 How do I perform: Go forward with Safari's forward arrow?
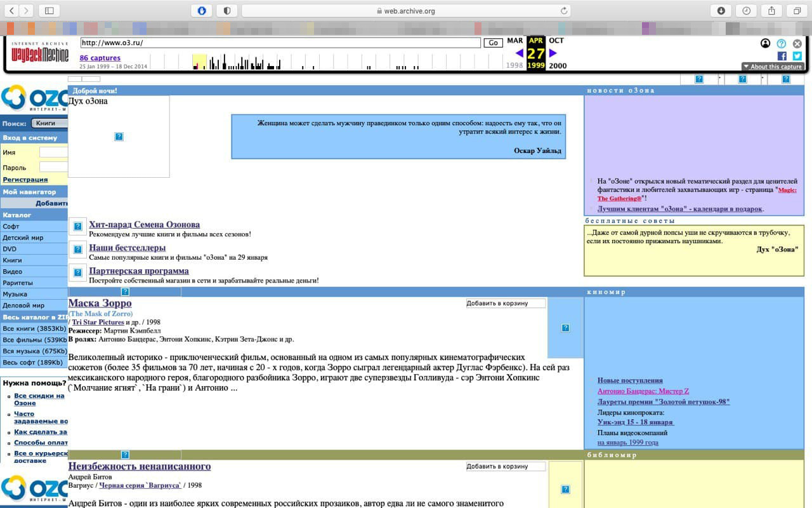[x=27, y=10]
